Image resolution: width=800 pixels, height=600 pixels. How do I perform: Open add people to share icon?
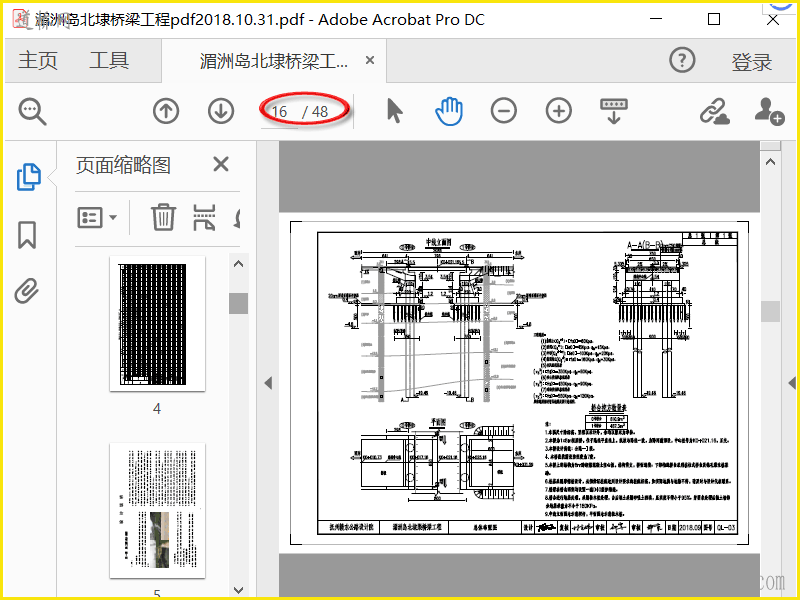coord(769,111)
